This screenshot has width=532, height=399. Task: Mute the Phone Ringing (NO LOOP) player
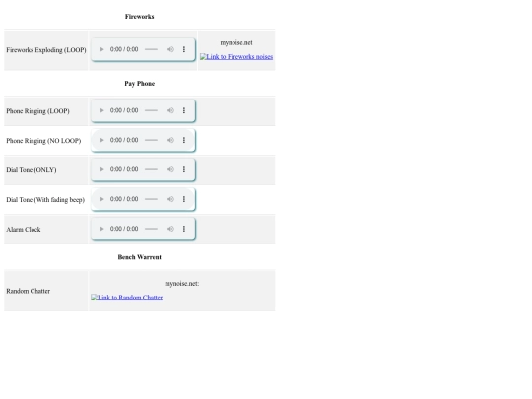point(170,140)
